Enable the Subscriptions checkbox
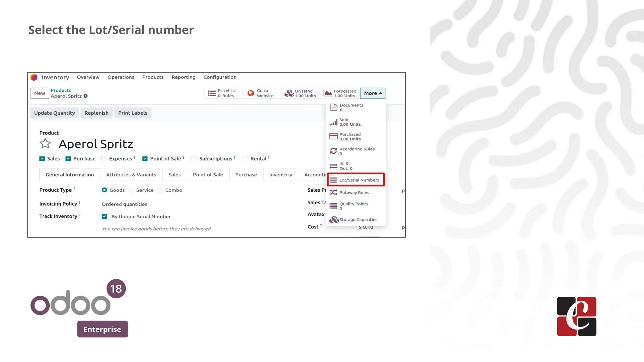Viewport: 644px width, 362px height. [x=194, y=159]
